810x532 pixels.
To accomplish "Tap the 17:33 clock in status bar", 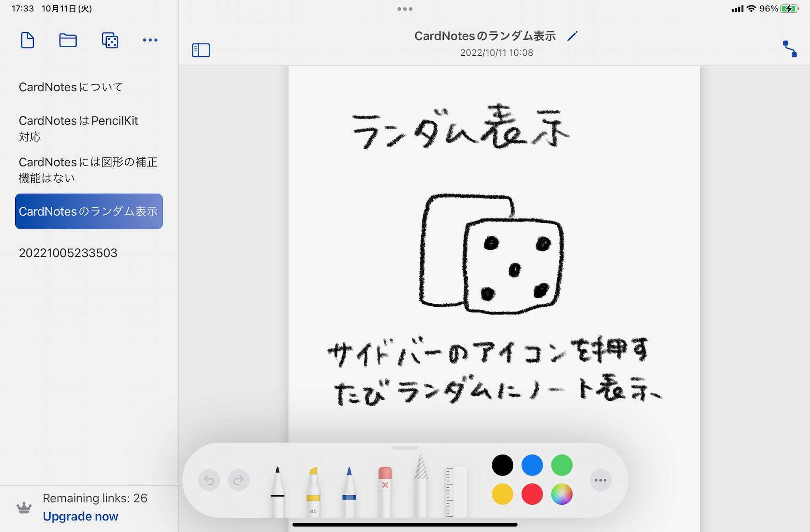I will [x=23, y=9].
